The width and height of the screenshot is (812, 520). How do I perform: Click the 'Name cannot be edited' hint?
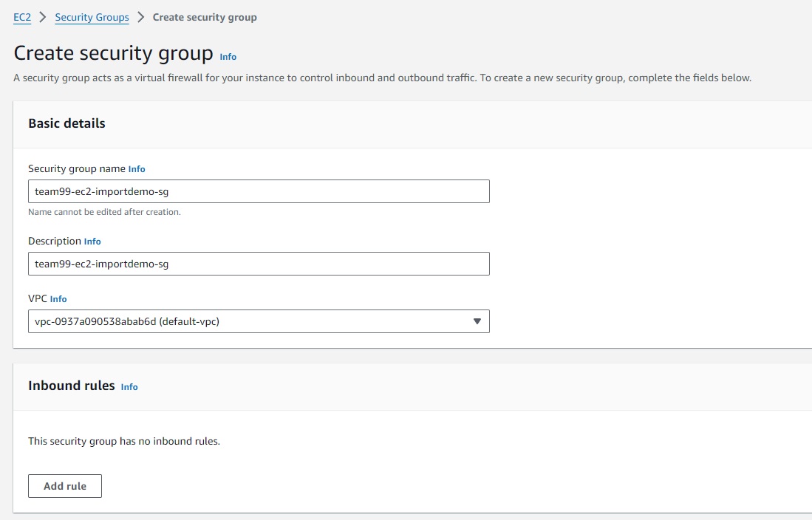[104, 212]
